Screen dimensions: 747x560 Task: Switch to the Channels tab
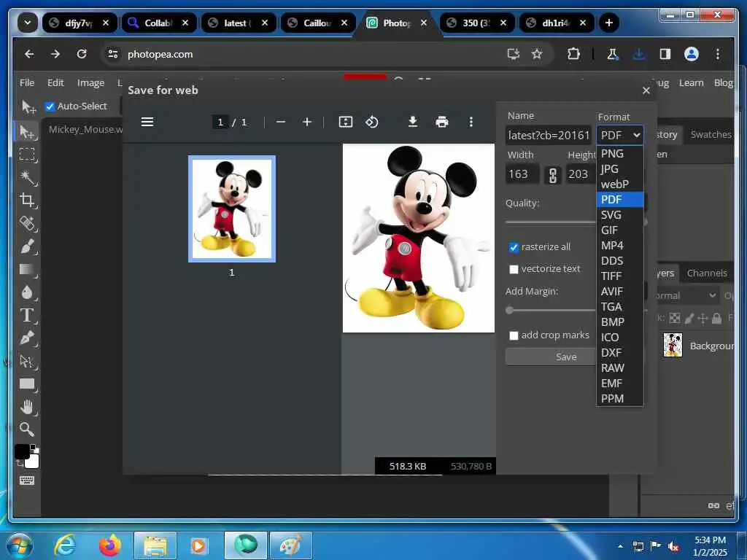(706, 273)
